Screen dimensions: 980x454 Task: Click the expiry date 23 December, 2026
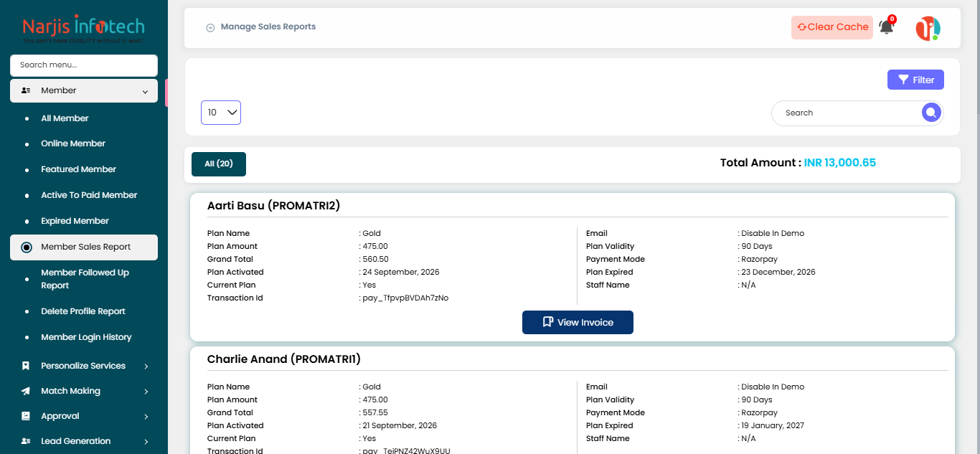tap(778, 272)
